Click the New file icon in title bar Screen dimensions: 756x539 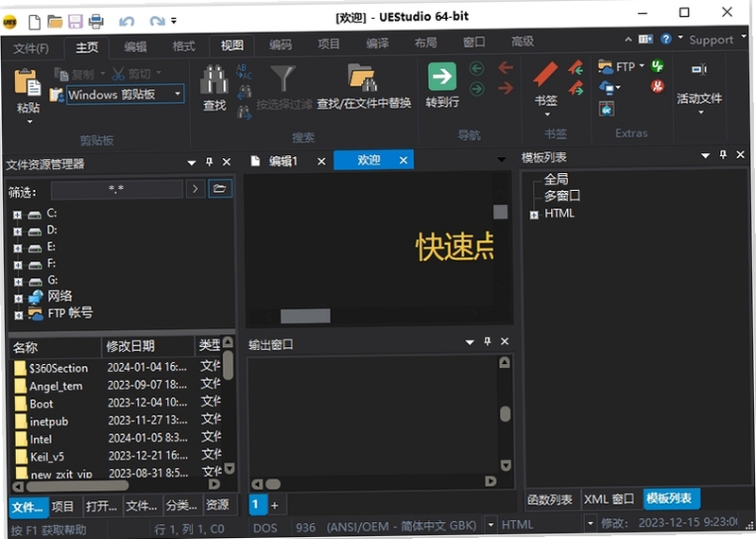[x=35, y=22]
